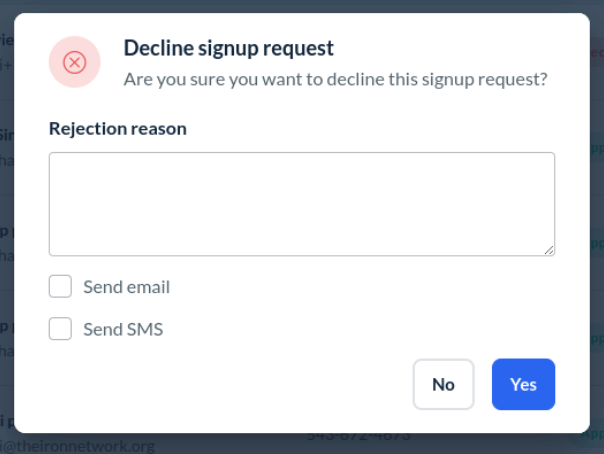
Task: Click the red circled X decline icon
Action: [74, 62]
